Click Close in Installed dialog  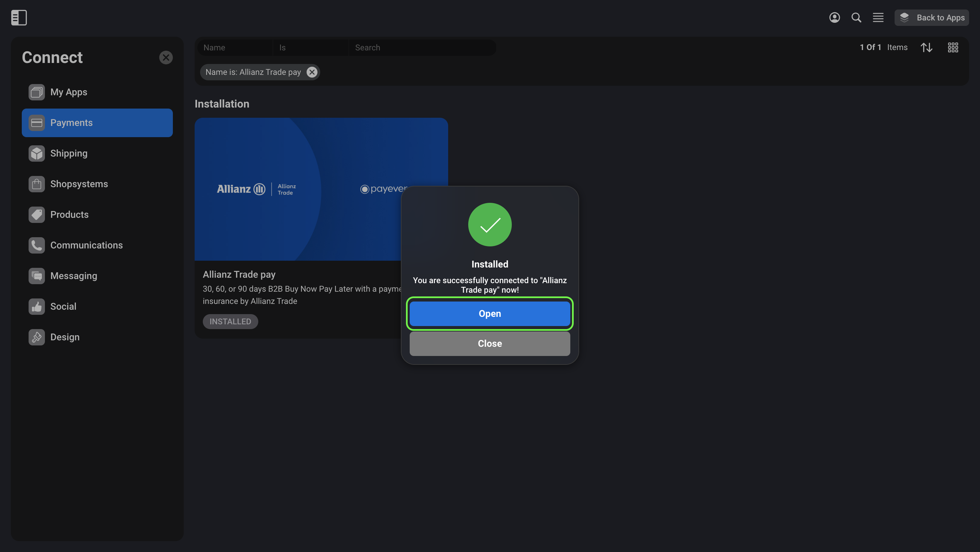(490, 343)
